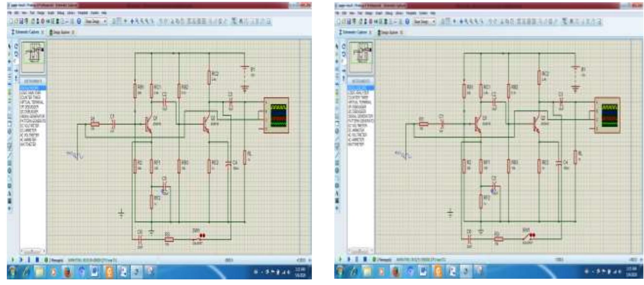The height and width of the screenshot is (285, 644).
Task: Select the marker '+' tool in left window
Action: [10, 208]
